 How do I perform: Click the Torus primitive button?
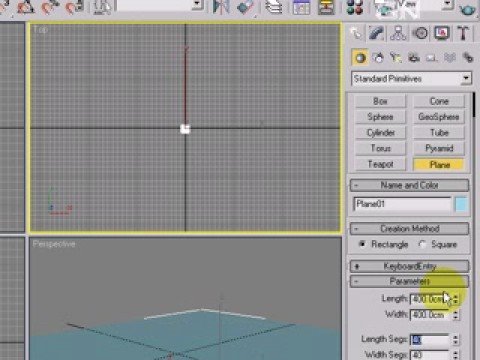click(380, 148)
